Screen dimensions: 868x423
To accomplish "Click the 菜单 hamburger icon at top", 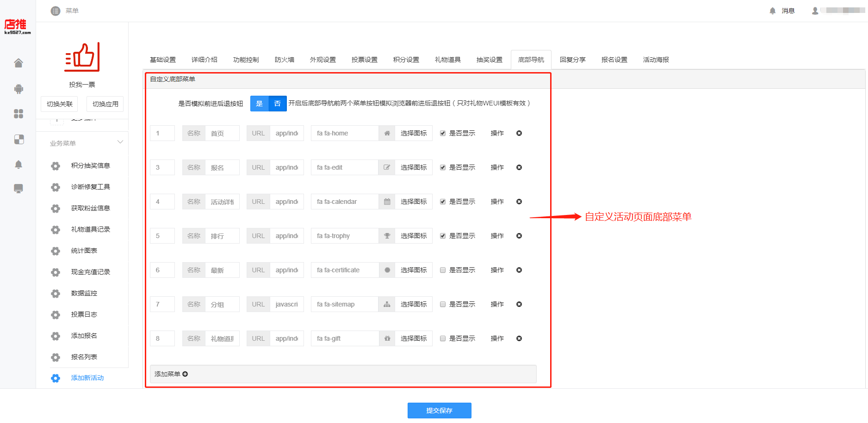I will point(56,11).
